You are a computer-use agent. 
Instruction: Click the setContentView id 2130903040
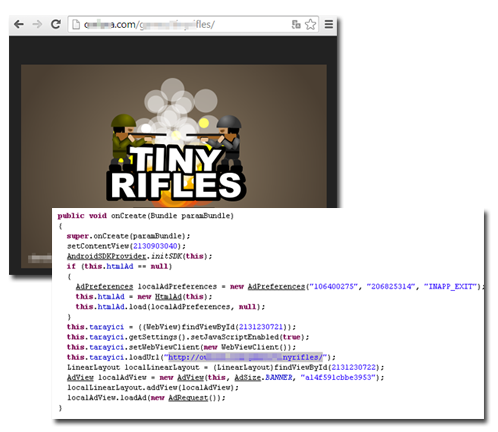pyautogui.click(x=155, y=246)
